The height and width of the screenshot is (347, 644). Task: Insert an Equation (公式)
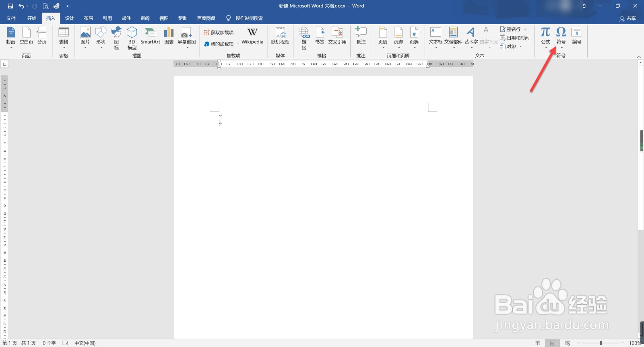pyautogui.click(x=545, y=38)
